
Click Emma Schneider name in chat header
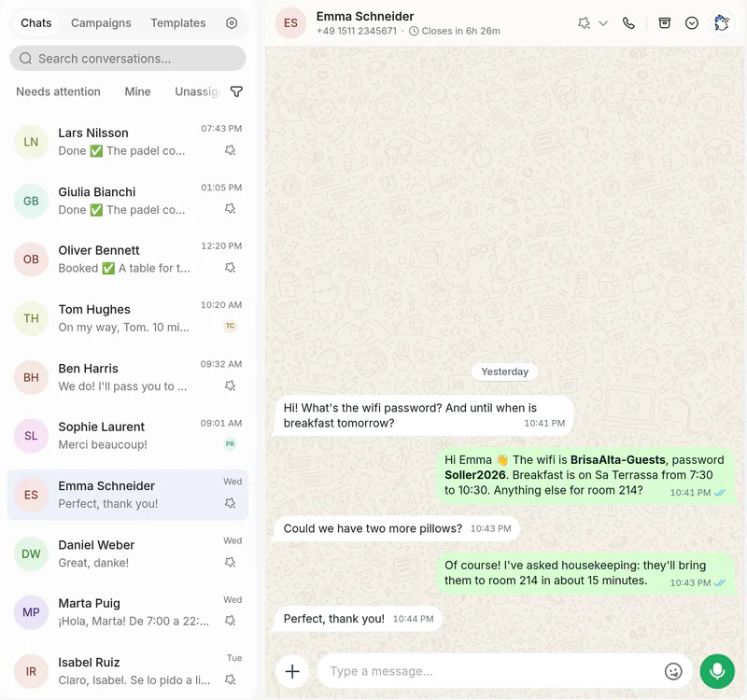(365, 16)
